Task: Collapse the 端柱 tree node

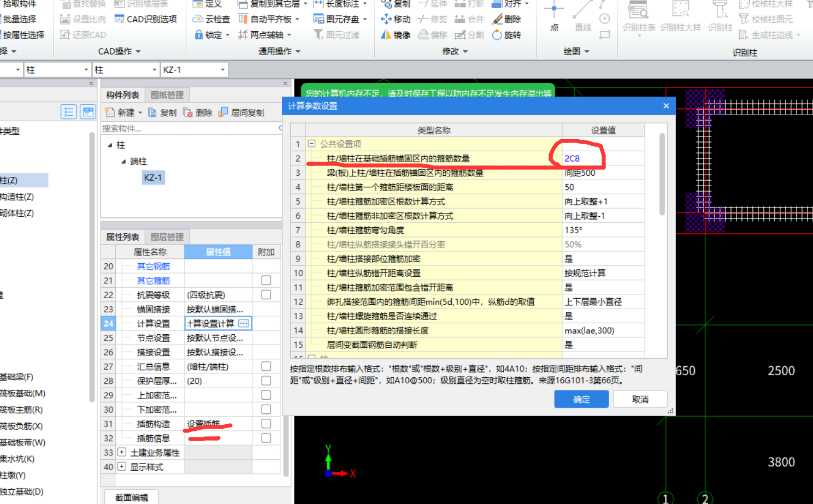Action: (x=123, y=162)
